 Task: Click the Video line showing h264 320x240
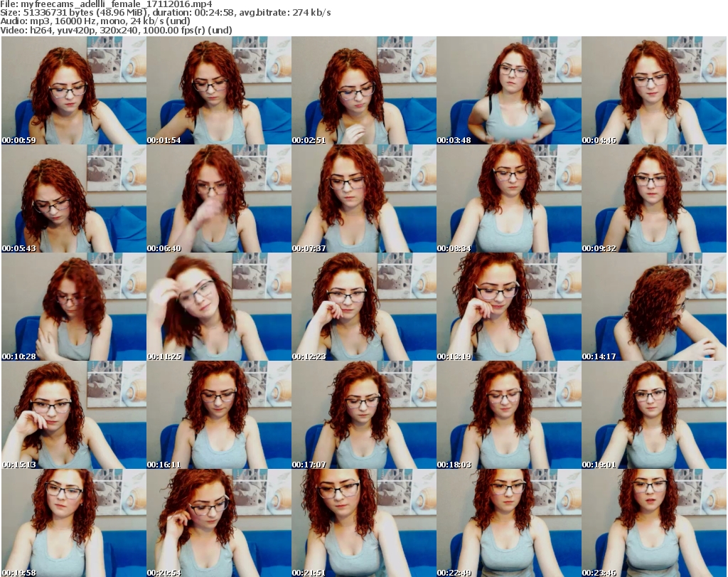pyautogui.click(x=116, y=30)
